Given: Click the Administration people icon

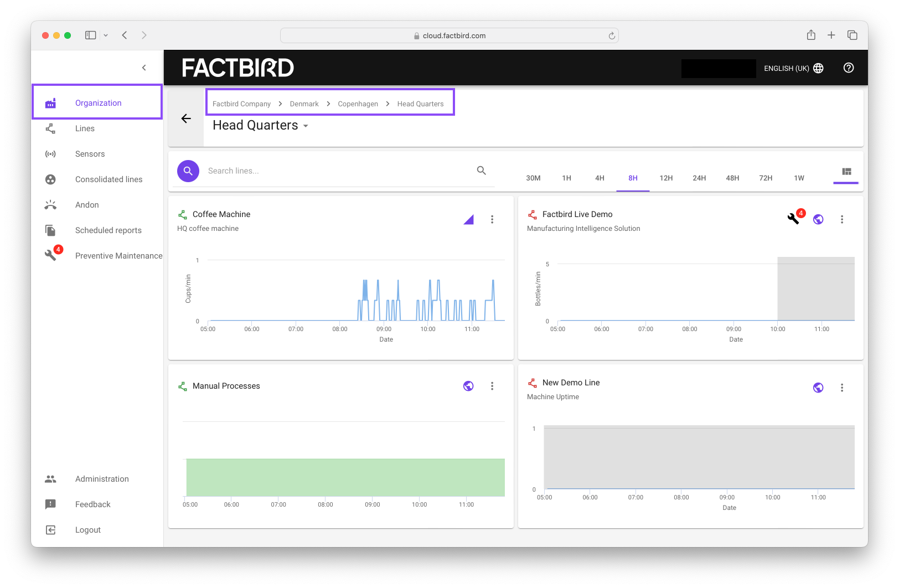Looking at the screenshot, I should point(50,479).
